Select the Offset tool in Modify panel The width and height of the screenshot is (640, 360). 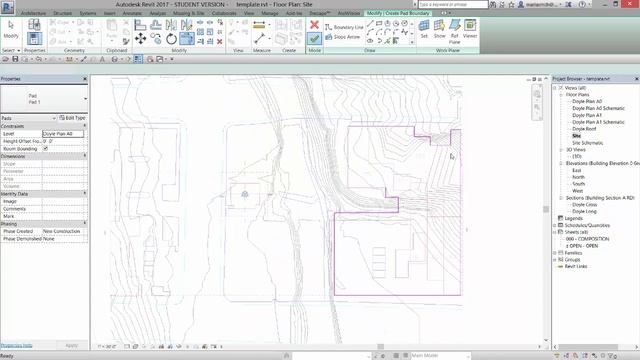click(156, 24)
